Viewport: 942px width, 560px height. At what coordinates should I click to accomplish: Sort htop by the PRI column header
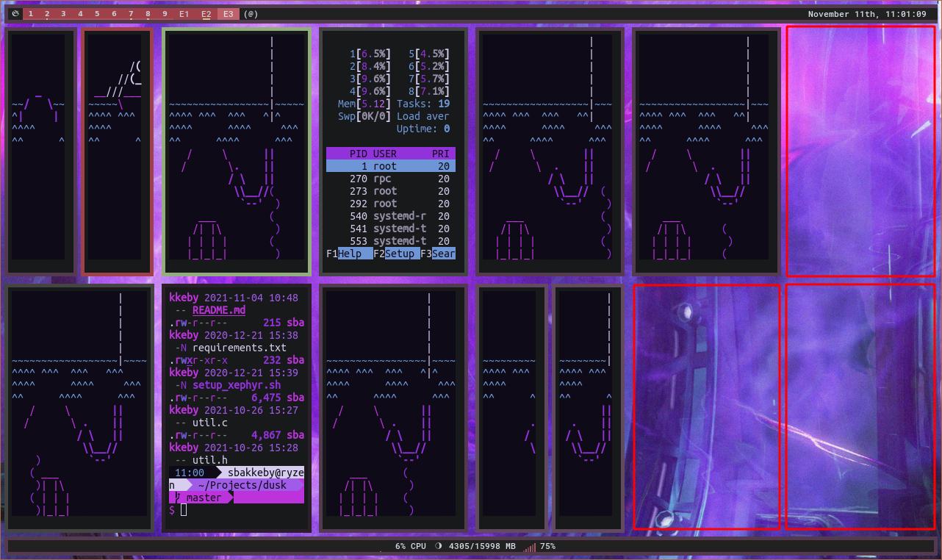(441, 154)
